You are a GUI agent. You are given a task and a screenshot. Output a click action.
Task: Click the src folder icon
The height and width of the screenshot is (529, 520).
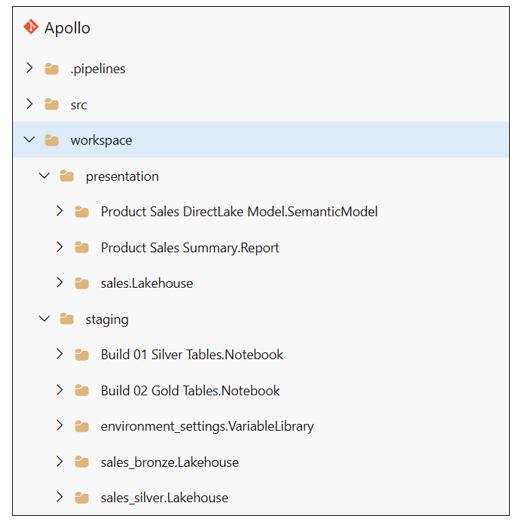point(52,105)
